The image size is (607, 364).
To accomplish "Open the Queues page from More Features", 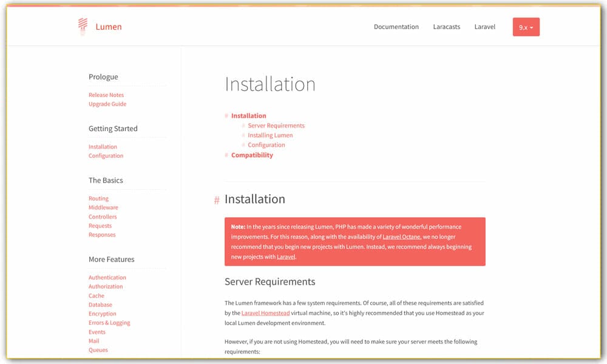I will (98, 350).
